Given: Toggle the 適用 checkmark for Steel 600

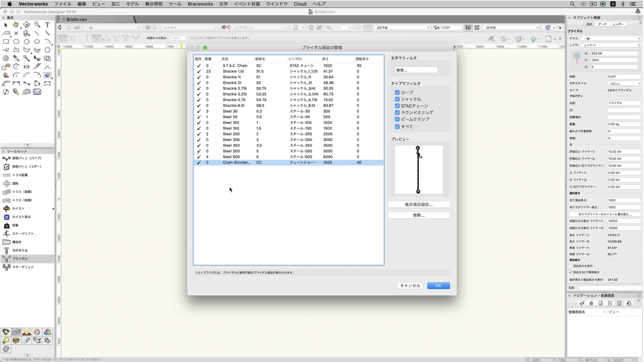Looking at the screenshot, I should pos(199,157).
